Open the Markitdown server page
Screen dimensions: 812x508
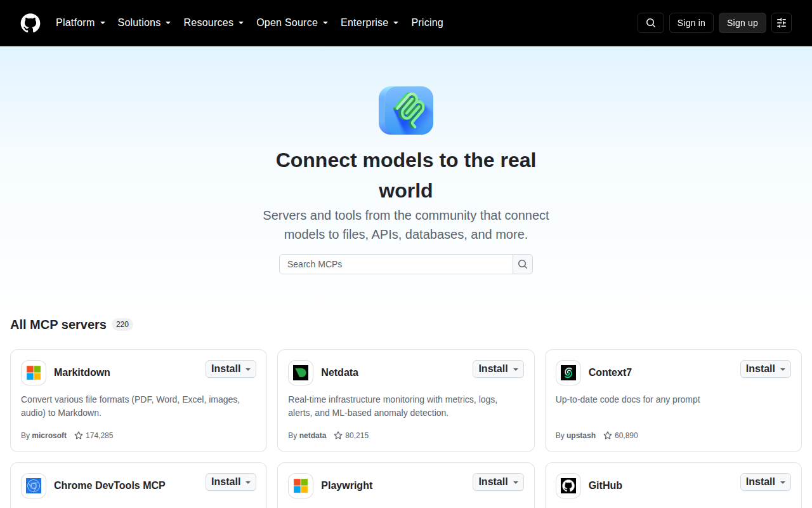pyautogui.click(x=82, y=373)
